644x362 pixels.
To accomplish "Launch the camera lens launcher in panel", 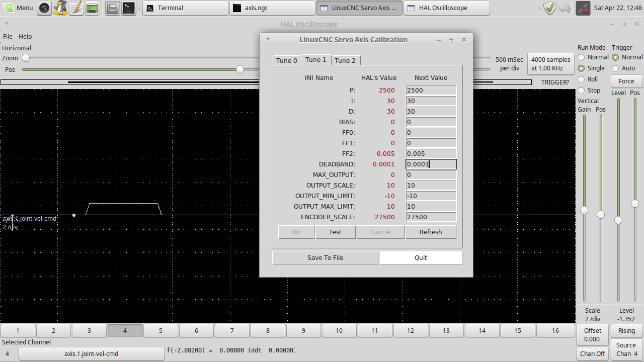I will [x=44, y=8].
